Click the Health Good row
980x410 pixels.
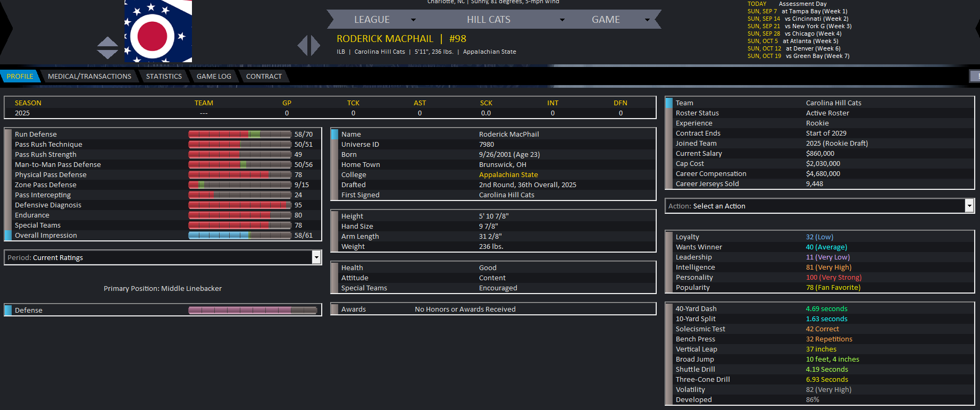tap(493, 267)
